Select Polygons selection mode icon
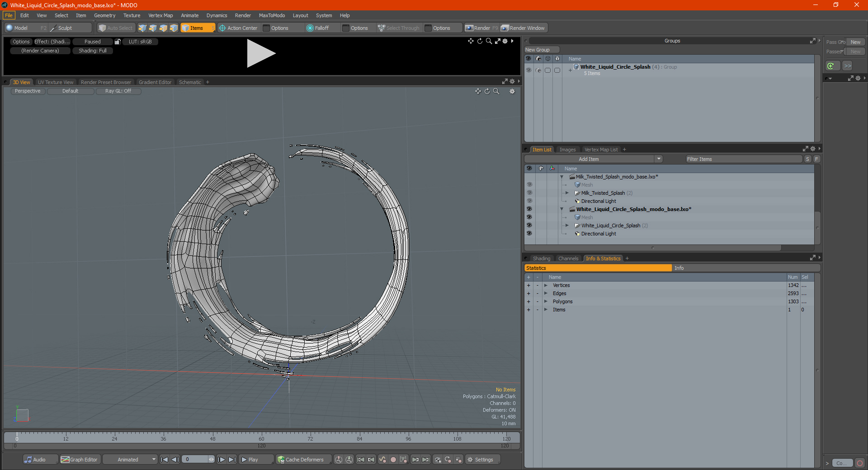Viewport: 868px width, 470px height. click(163, 28)
